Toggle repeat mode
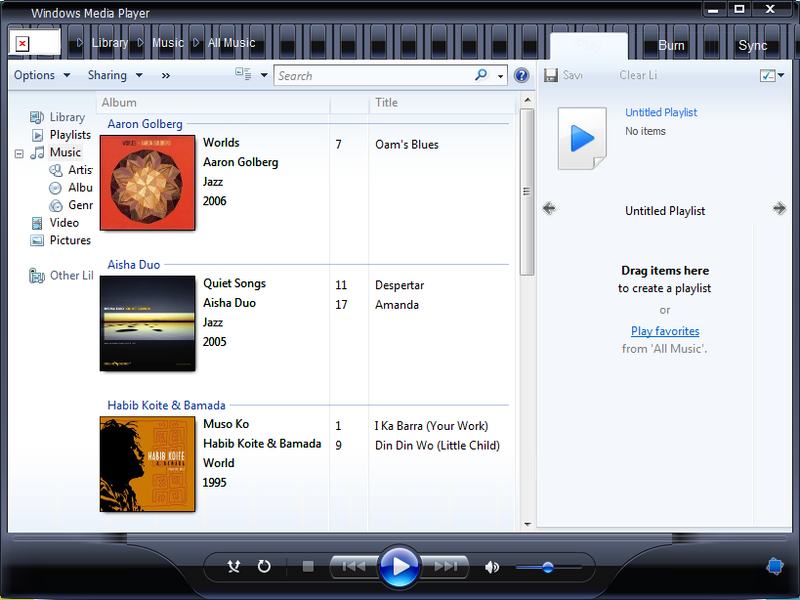Image resolution: width=800 pixels, height=600 pixels. [x=264, y=566]
